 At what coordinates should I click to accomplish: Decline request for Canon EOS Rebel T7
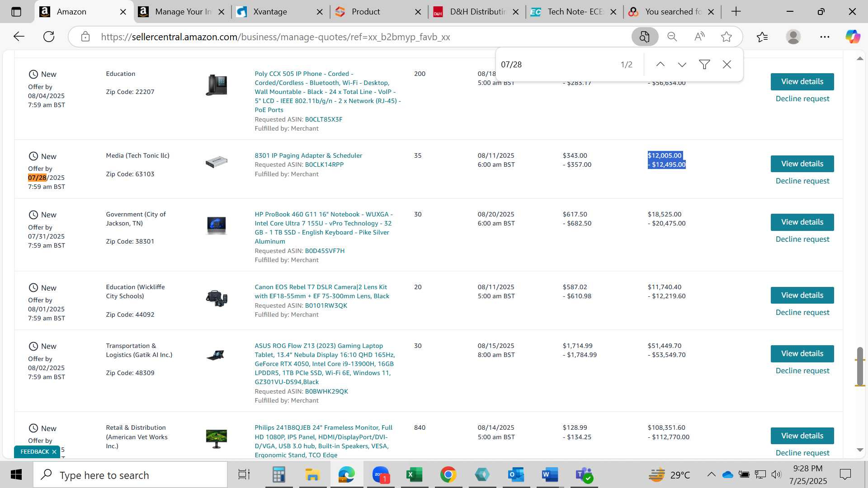(x=802, y=312)
